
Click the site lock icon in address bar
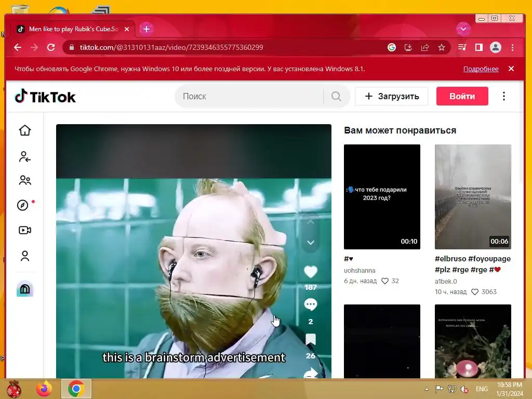coord(72,47)
